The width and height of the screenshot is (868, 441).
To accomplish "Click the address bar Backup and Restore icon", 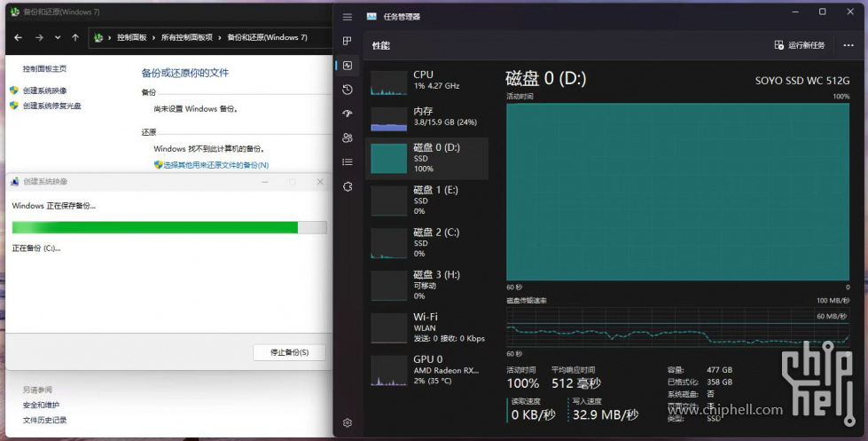I will click(98, 37).
